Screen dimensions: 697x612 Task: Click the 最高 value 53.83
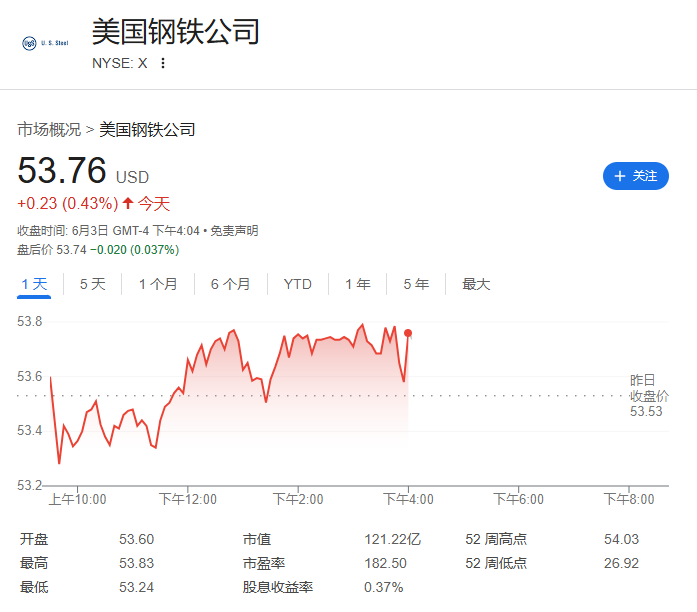(x=136, y=563)
